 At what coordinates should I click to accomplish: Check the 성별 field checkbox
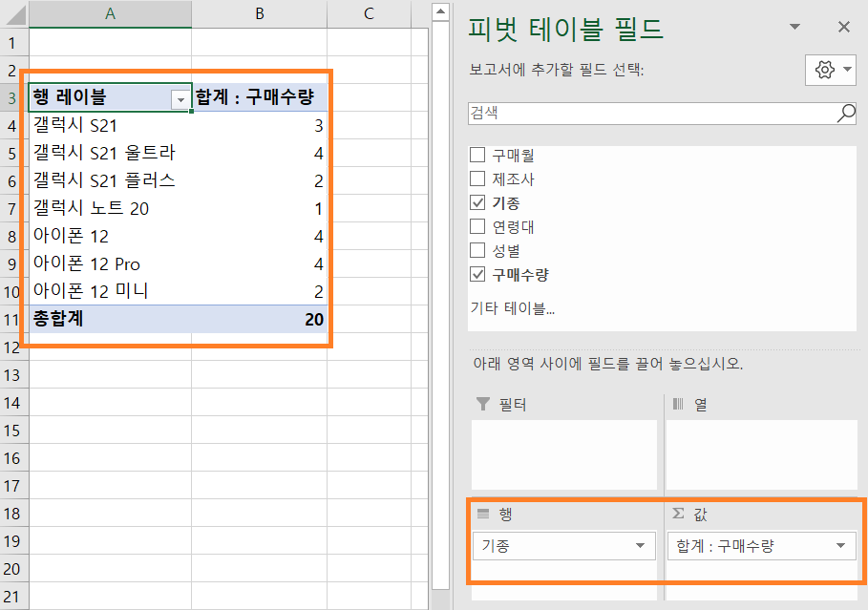[477, 250]
